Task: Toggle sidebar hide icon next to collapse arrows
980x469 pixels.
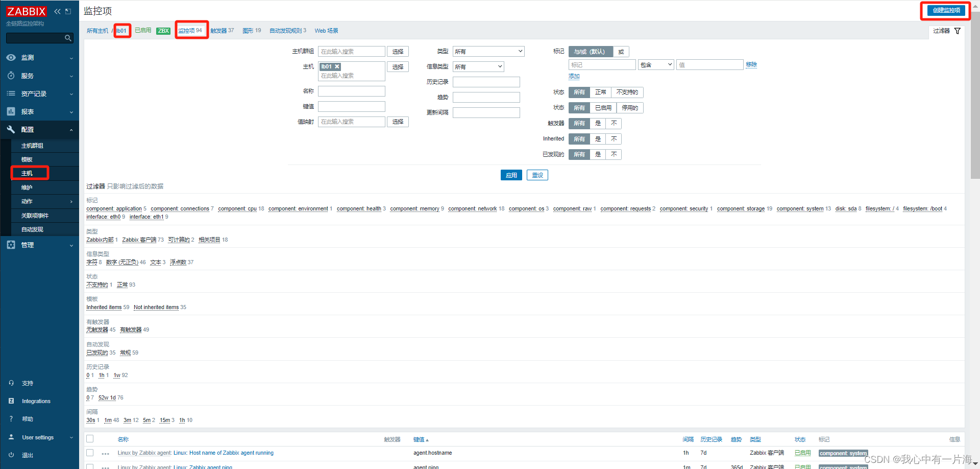Action: pyautogui.click(x=68, y=11)
